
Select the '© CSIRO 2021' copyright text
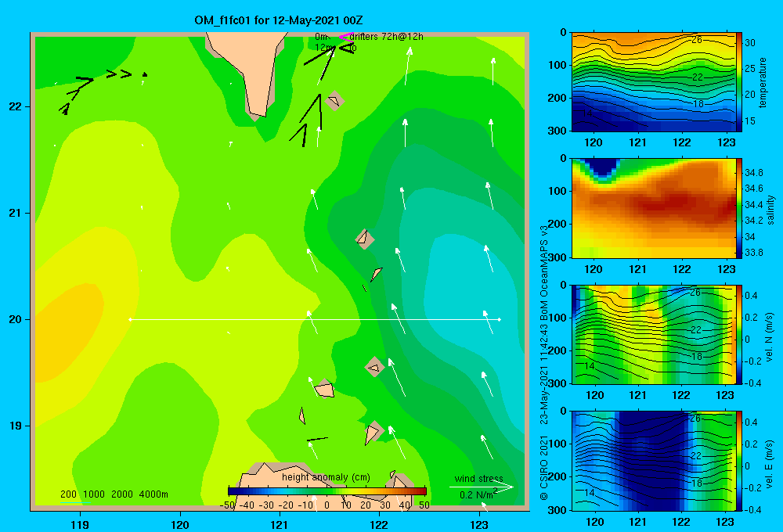(544, 467)
